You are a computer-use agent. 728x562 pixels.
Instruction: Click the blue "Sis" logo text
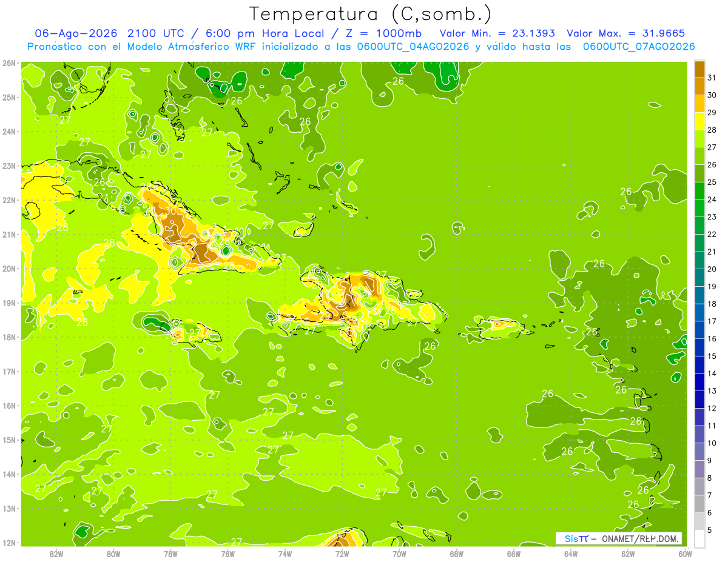(x=572, y=538)
